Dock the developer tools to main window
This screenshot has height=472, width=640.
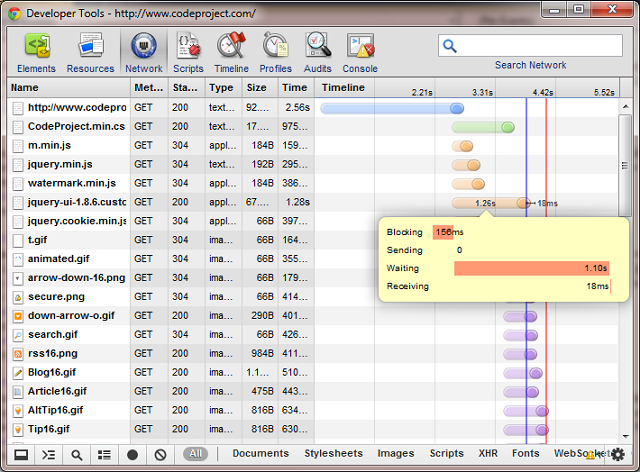tap(21, 454)
